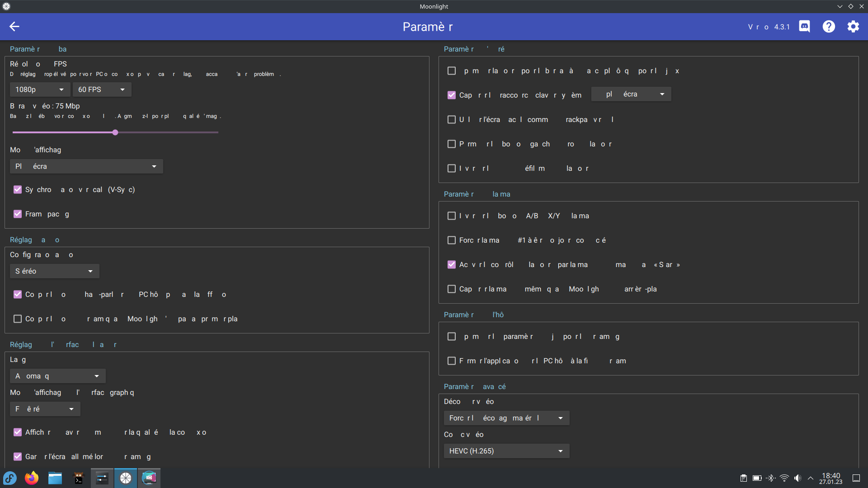
Task: Open the Wi-Fi icon in the system tray
Action: [x=784, y=478]
